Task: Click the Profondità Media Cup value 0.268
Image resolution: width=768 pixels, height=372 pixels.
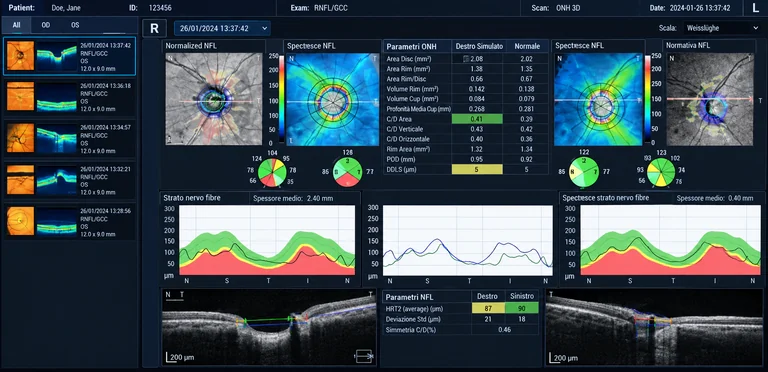Action: point(477,109)
